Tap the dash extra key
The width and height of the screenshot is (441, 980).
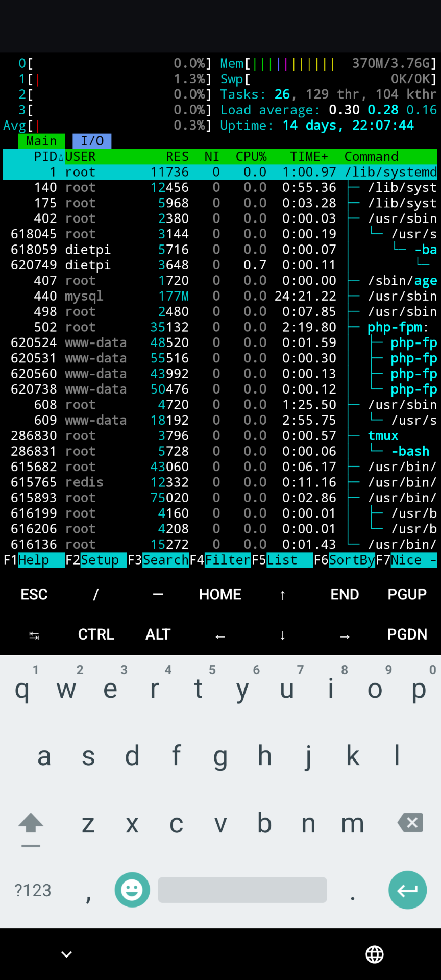tap(158, 594)
